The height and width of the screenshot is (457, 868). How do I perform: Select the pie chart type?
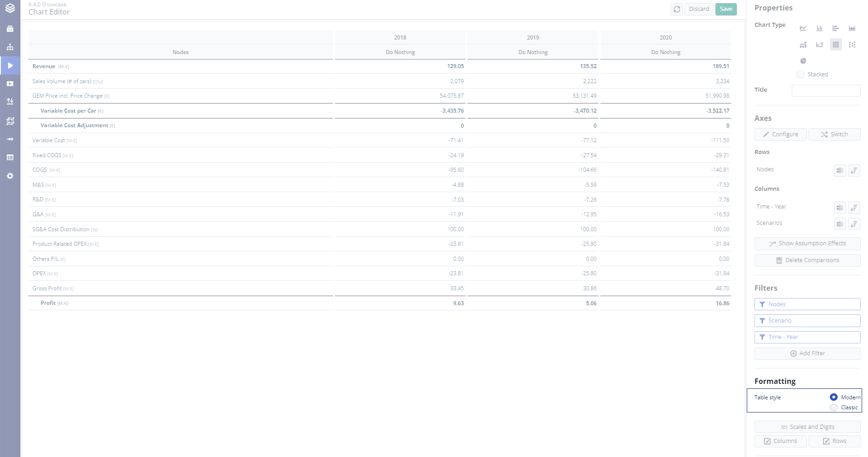click(803, 61)
